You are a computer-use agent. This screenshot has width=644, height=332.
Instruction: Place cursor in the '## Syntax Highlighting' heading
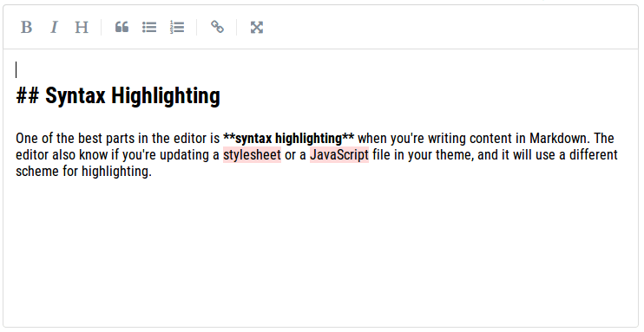coord(118,96)
